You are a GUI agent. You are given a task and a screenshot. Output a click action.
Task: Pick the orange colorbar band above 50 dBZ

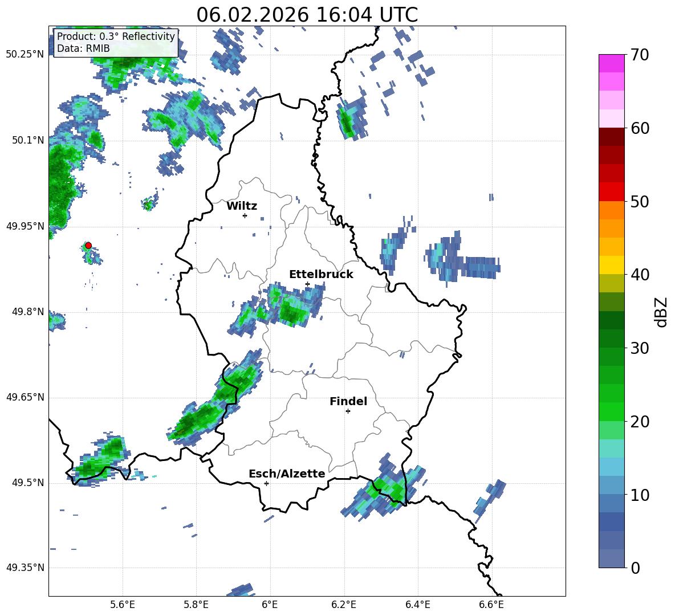[x=611, y=210]
